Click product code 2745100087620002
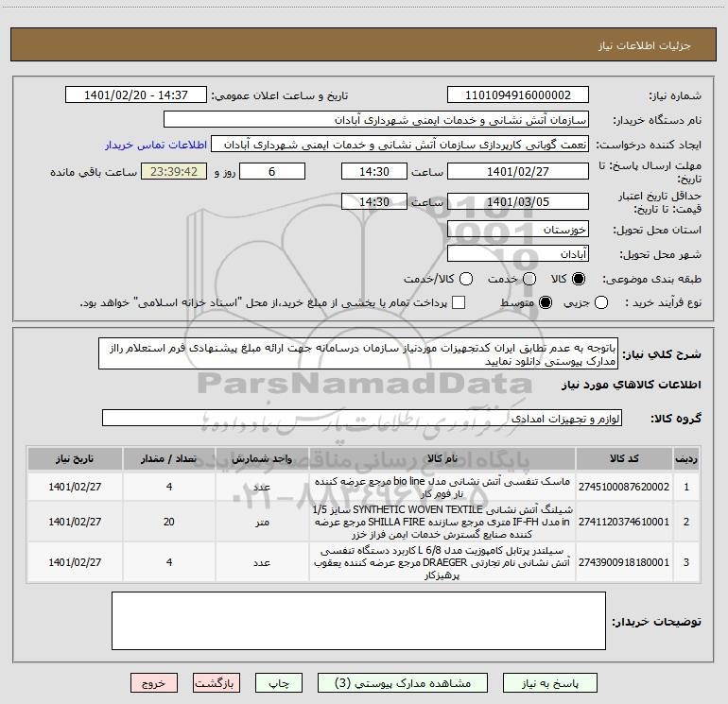This screenshot has height=704, width=728. (x=624, y=487)
